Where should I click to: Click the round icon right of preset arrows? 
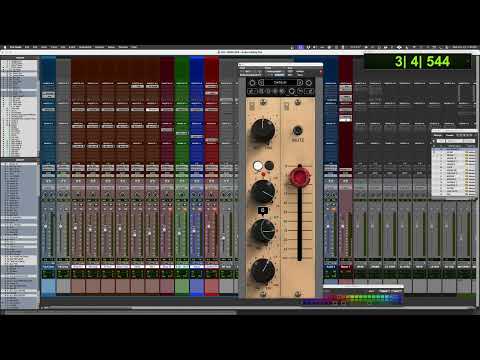309,82
